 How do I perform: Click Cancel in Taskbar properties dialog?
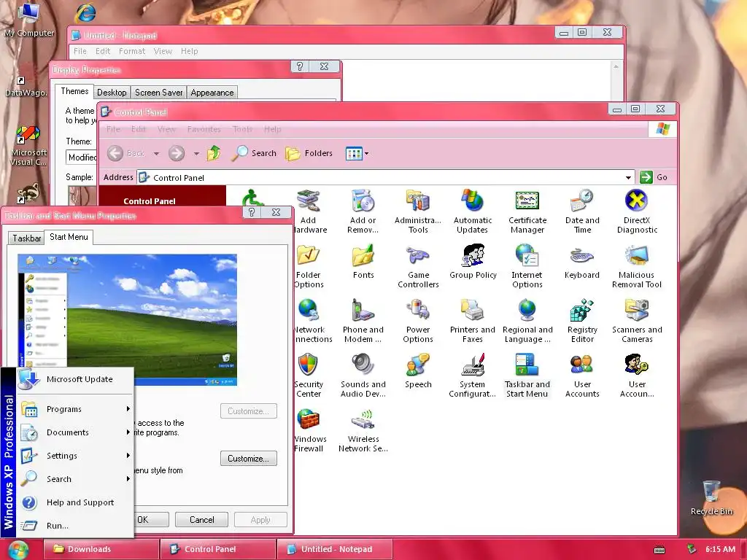[201, 519]
